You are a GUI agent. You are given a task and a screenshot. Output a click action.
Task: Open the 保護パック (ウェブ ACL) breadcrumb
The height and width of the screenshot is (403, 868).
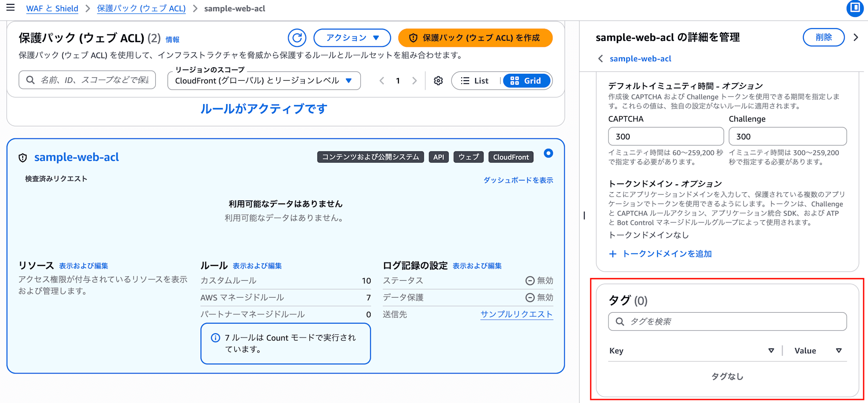(x=141, y=8)
